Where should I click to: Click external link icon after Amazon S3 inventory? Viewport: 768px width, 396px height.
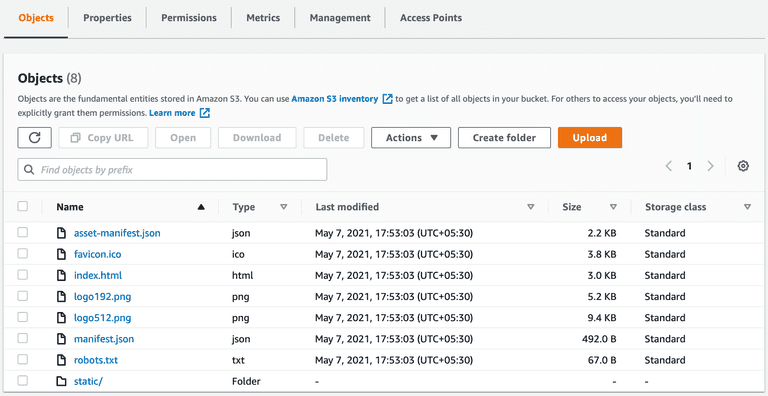point(387,99)
